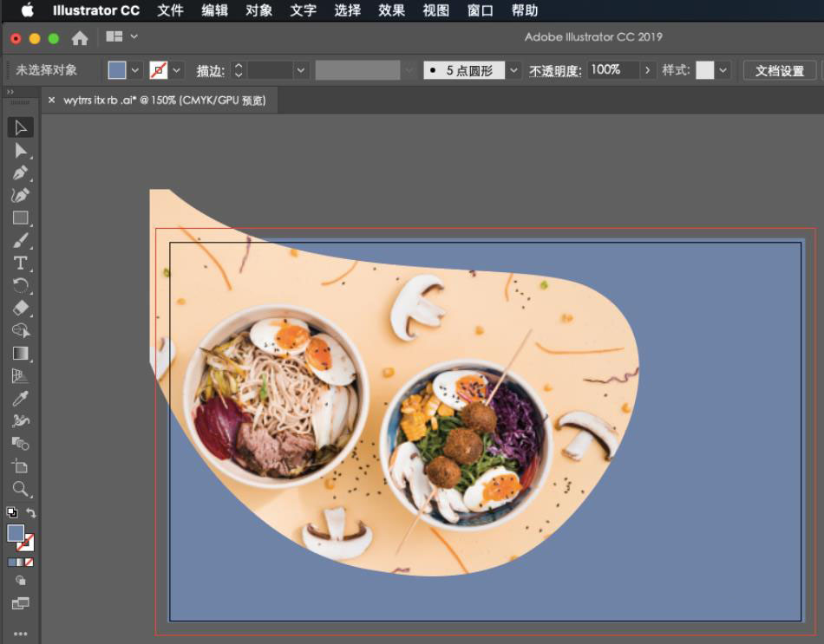This screenshot has height=644, width=824.
Task: Set fill mode to Gradient
Action: [x=21, y=562]
